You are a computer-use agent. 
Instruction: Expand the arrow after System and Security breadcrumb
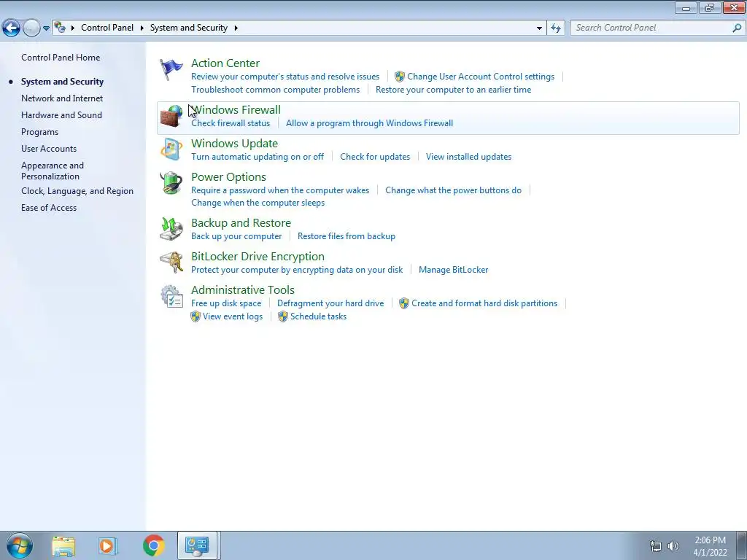coord(236,28)
